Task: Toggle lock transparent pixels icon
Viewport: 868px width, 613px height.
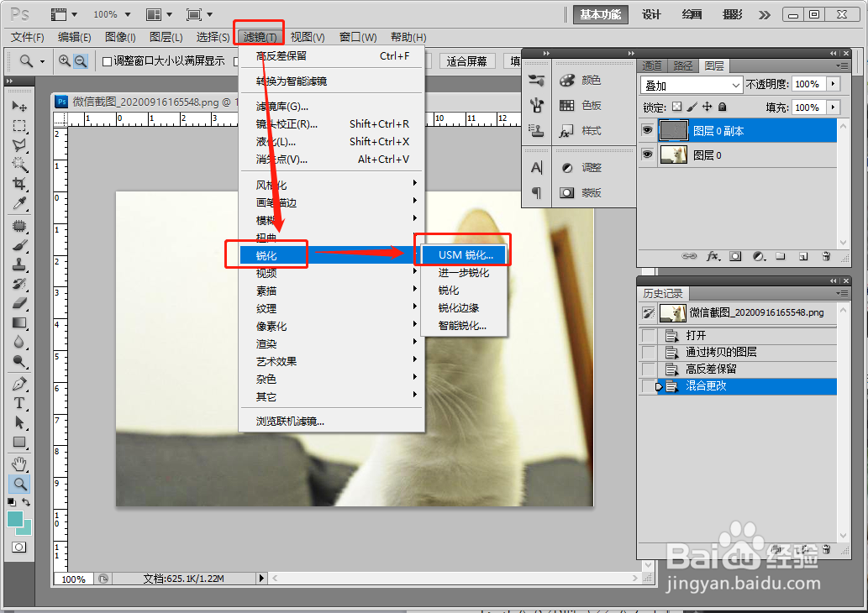Action: tap(676, 107)
